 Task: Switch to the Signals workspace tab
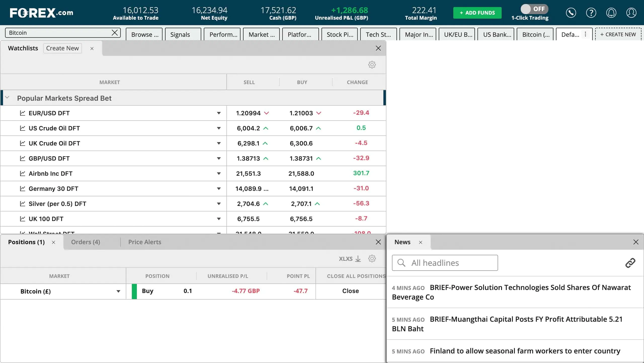click(183, 34)
